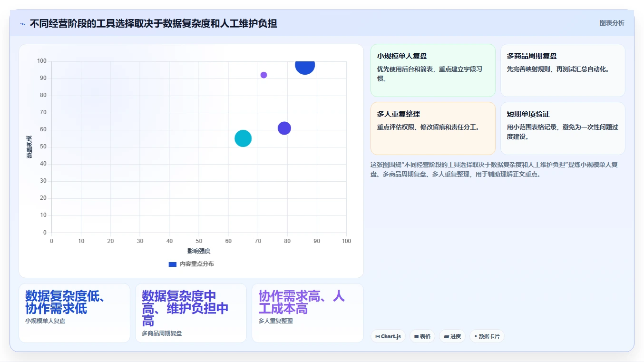Open the 短期单项验证 info card
This screenshot has width=644, height=362.
tap(563, 128)
